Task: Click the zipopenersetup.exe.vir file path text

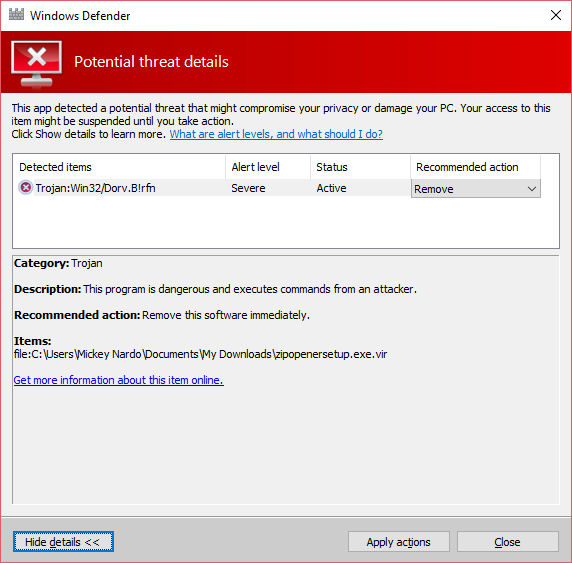Action: [200, 354]
